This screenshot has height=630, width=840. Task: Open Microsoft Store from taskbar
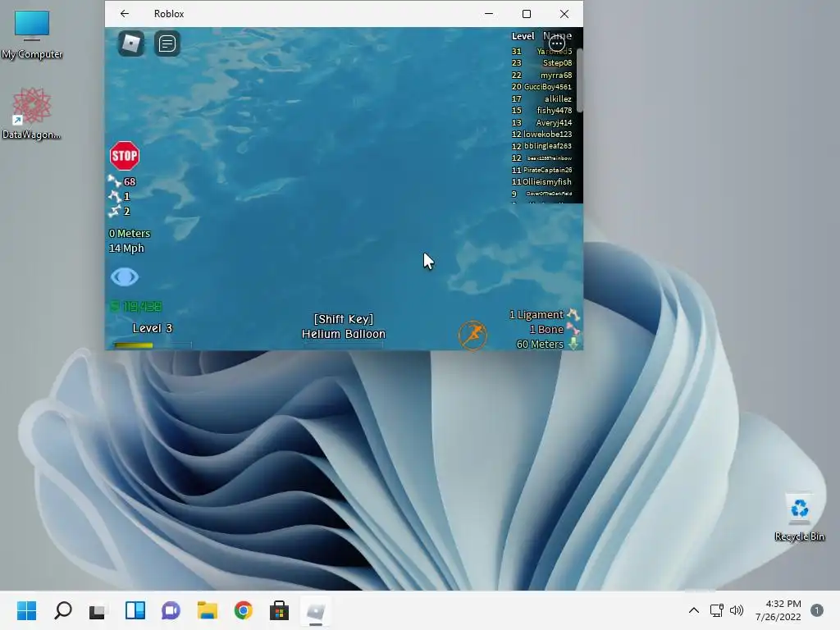click(x=279, y=610)
